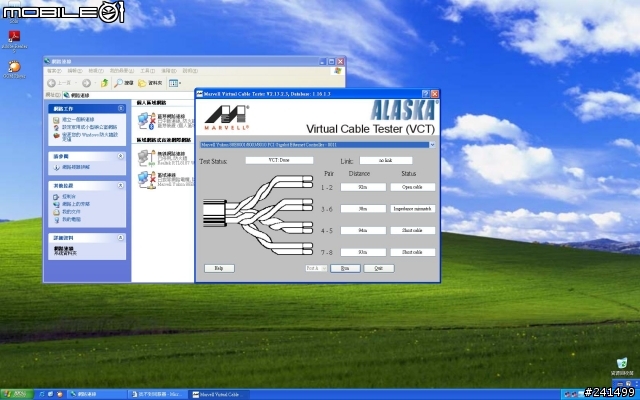The width and height of the screenshot is (640, 400).
Task: Collapse the Network Tasks sidebar panel
Action: (x=121, y=109)
